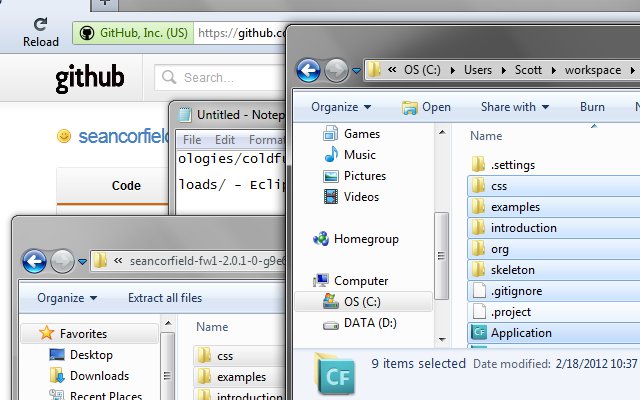640x400 pixels.
Task: Select Pictures in the navigation pane
Action: (354, 176)
